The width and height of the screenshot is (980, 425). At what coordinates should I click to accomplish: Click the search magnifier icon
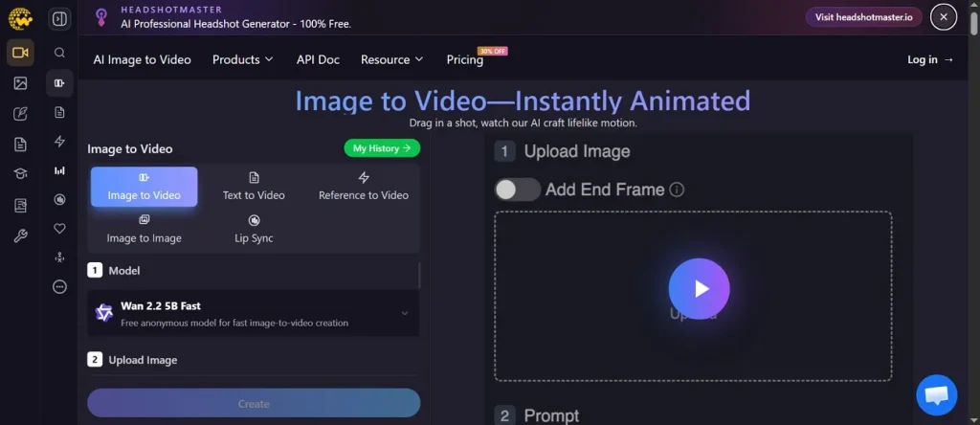59,53
